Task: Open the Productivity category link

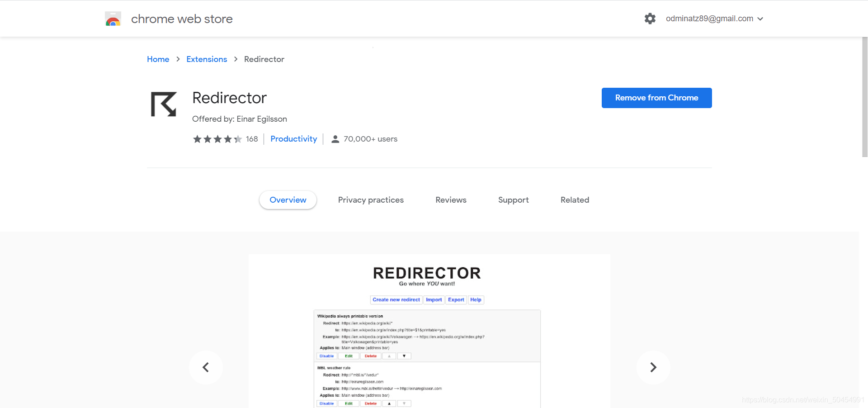Action: (x=293, y=139)
